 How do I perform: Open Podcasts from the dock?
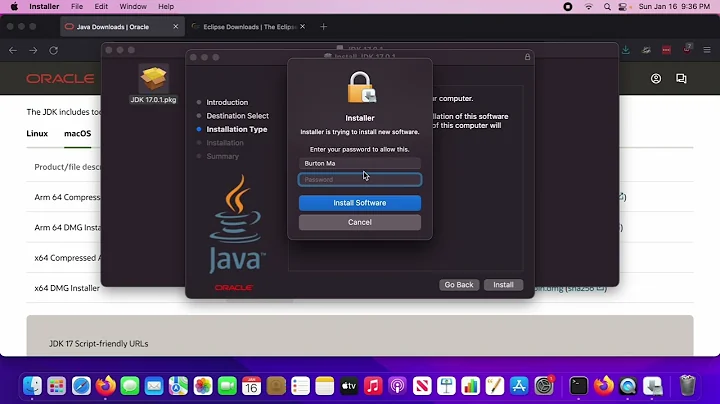click(398, 386)
